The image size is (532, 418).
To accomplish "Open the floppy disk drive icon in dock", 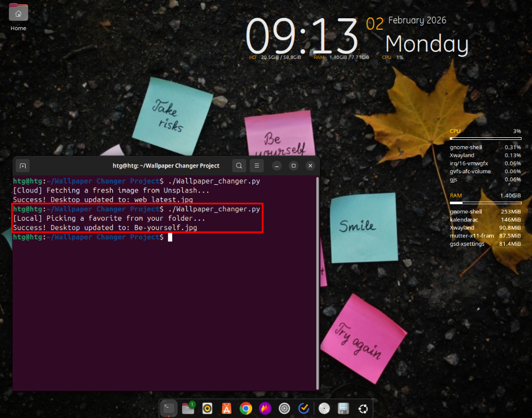I will [344, 409].
